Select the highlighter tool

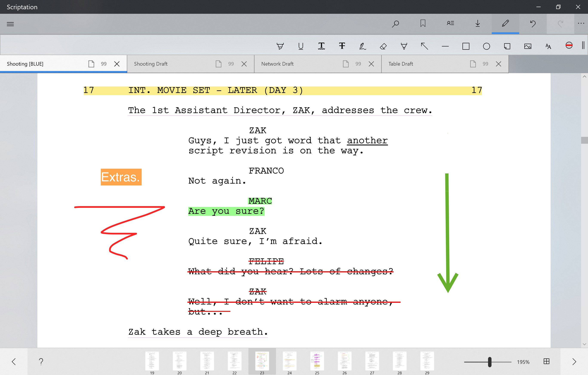click(x=280, y=46)
